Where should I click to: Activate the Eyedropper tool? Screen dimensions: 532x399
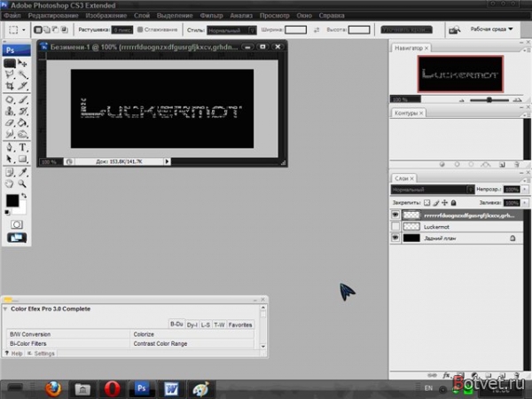point(23,172)
